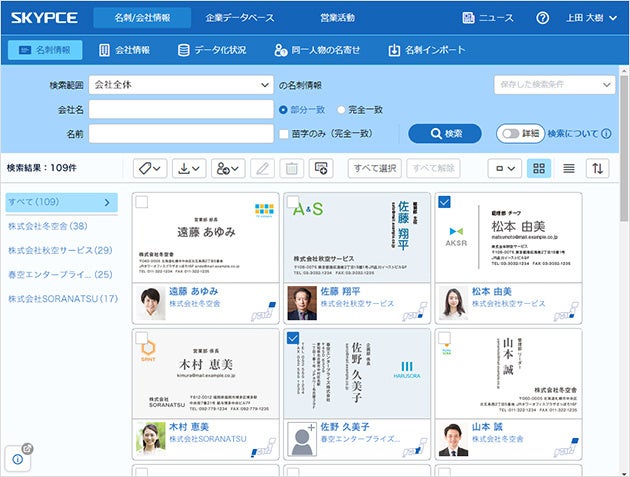Filter by 株式会社冬空舎 (38)
The width and height of the screenshot is (630, 477).
tap(48, 226)
